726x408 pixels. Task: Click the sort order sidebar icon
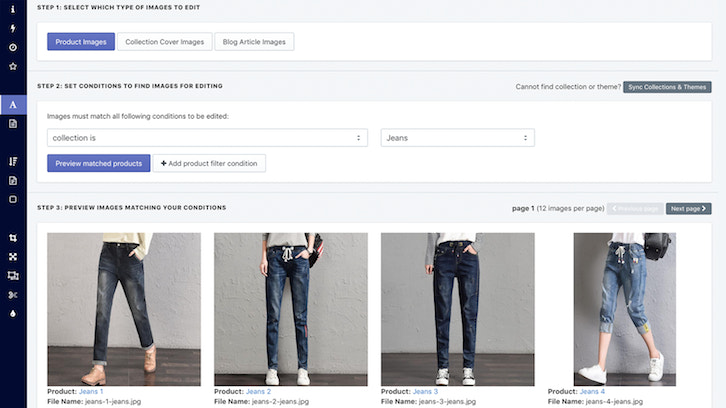(x=13, y=161)
